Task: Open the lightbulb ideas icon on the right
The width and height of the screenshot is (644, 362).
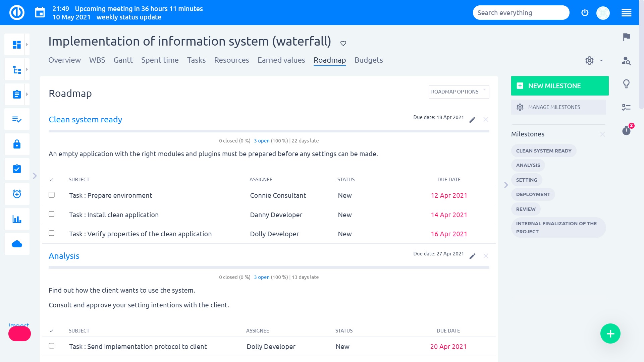Action: (627, 84)
